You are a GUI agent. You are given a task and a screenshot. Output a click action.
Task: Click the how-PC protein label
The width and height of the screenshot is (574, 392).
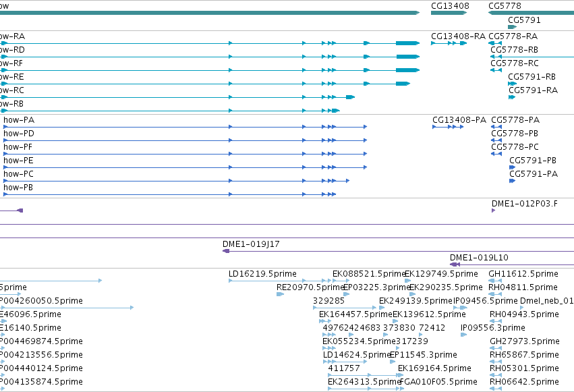(18, 174)
